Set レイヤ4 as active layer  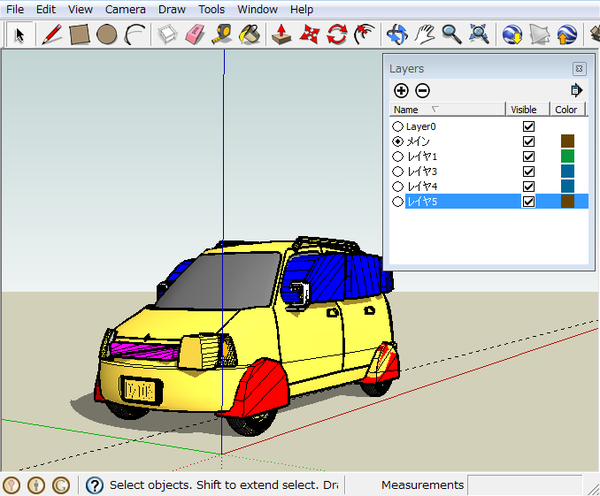tap(398, 186)
